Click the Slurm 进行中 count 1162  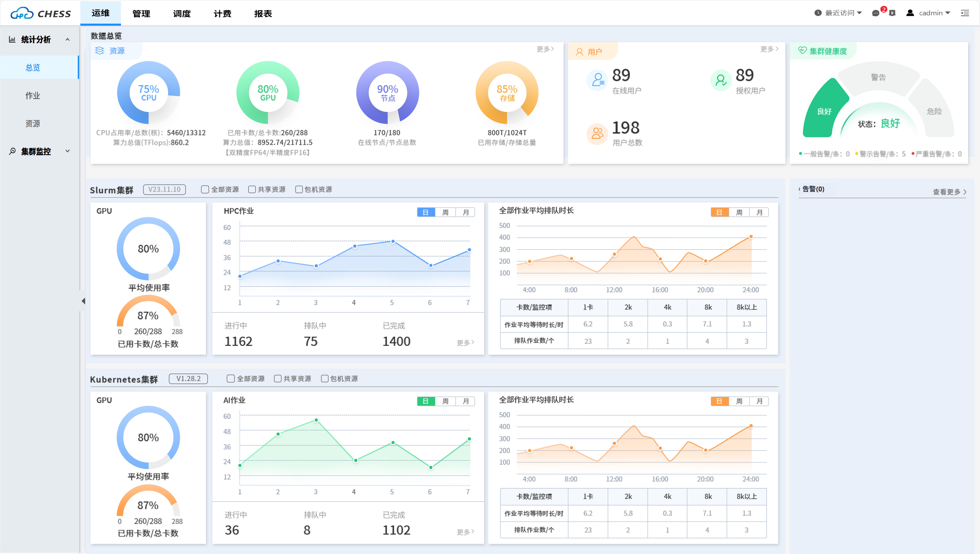(x=239, y=341)
